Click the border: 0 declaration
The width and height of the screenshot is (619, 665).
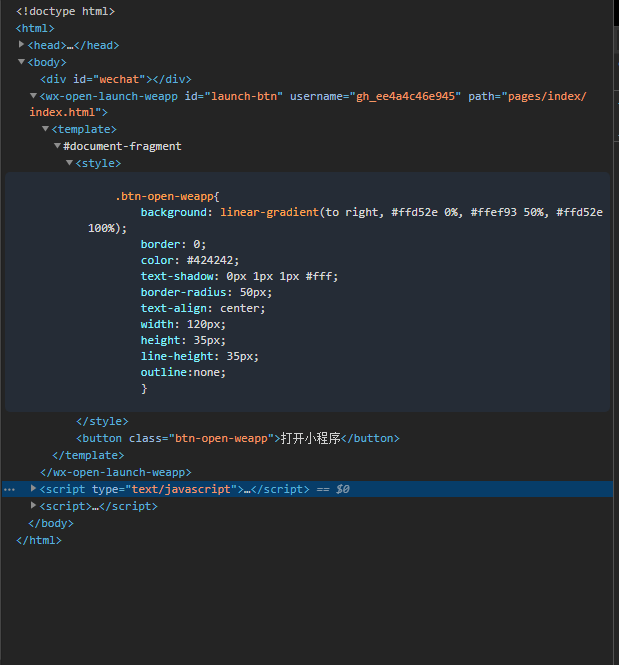tap(173, 244)
